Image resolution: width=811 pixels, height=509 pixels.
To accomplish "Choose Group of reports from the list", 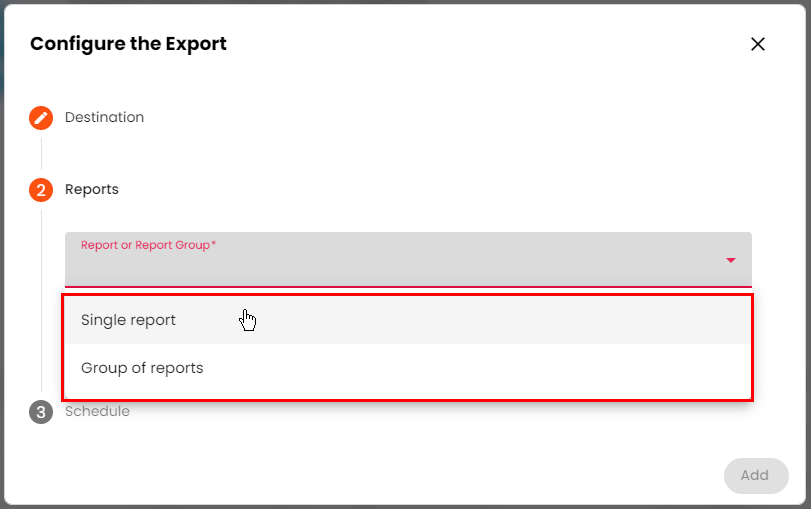I will (142, 368).
